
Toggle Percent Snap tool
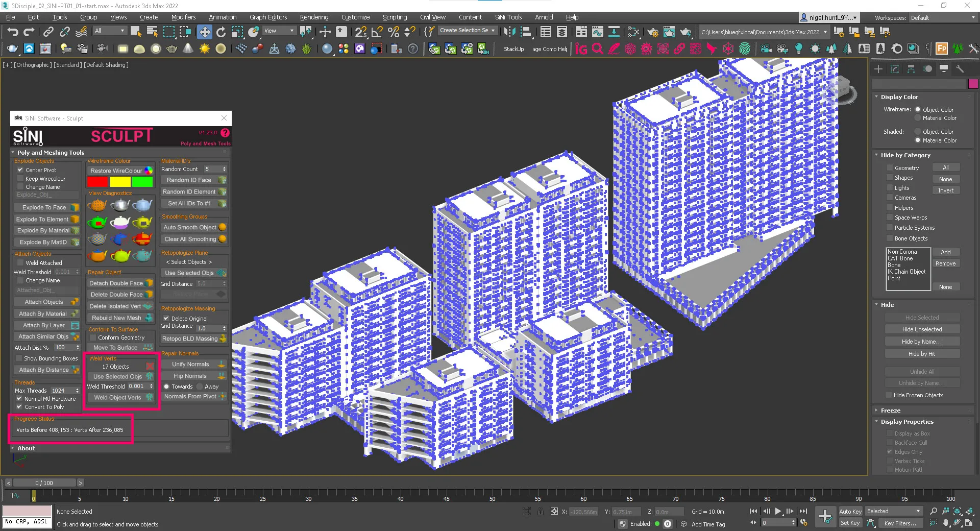click(x=394, y=32)
